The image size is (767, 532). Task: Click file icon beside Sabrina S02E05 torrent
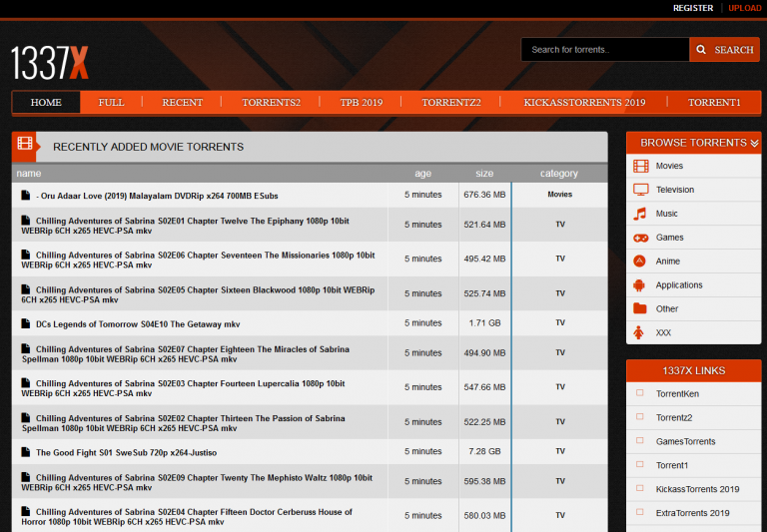pos(25,289)
